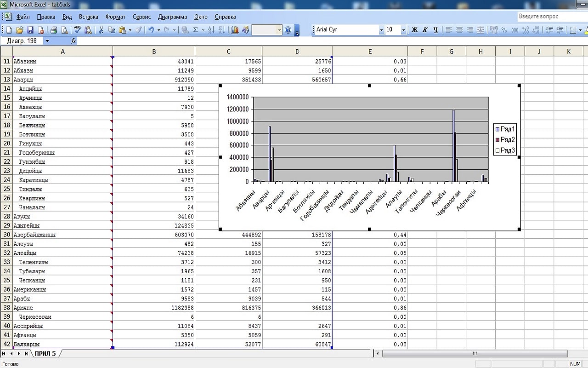Click the last sheet navigation arrow

(27, 353)
